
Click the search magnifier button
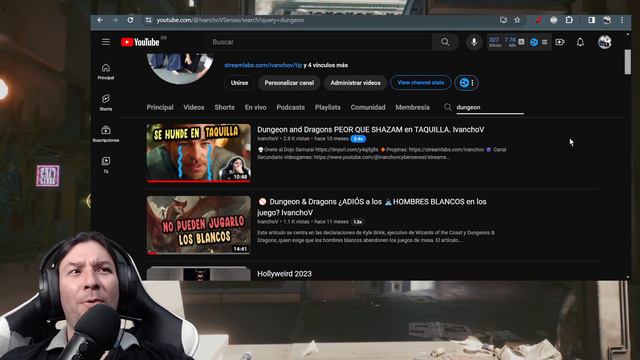click(x=445, y=42)
